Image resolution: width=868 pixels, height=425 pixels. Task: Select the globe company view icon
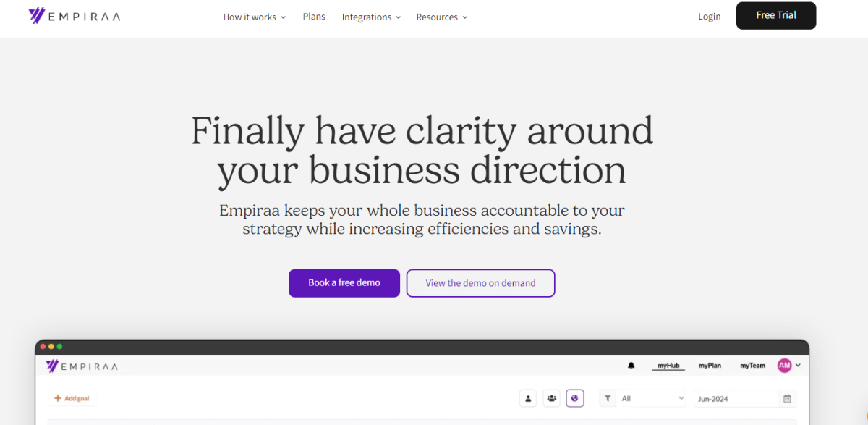(x=575, y=398)
